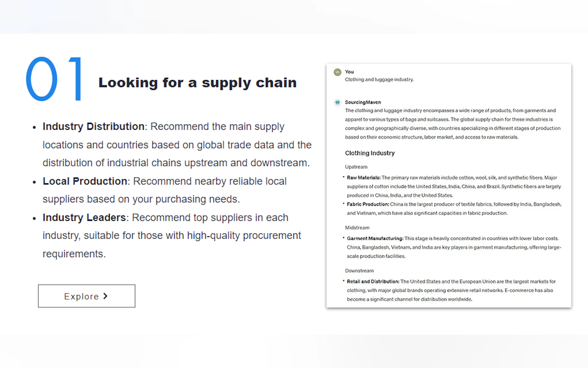
Task: Click the green You avatar icon
Action: (337, 72)
